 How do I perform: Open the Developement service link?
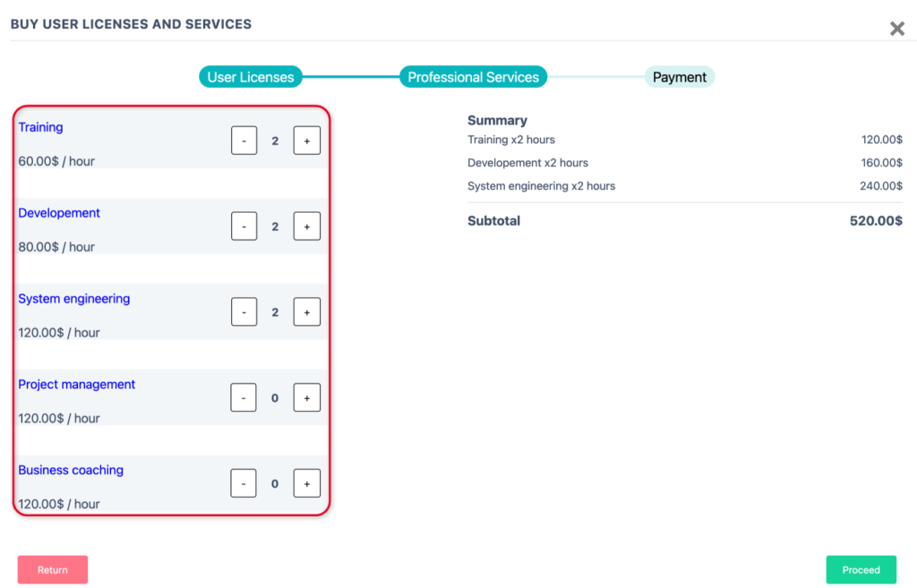(x=59, y=213)
